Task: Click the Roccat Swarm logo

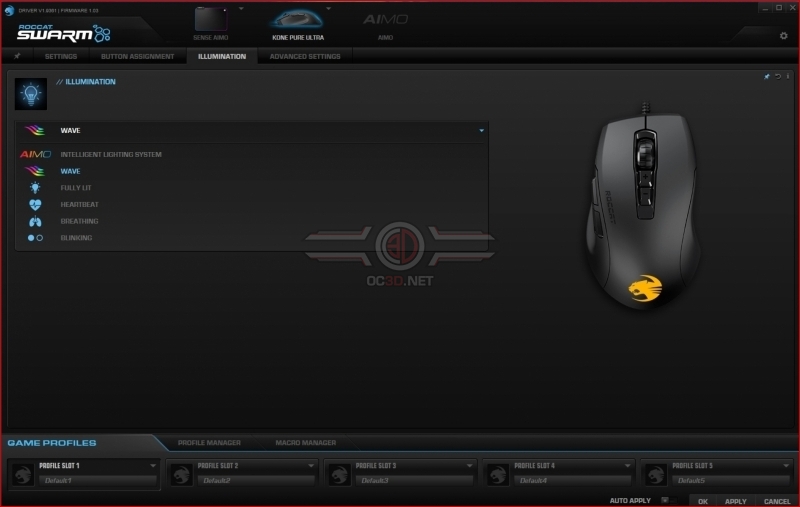Action: coord(64,33)
